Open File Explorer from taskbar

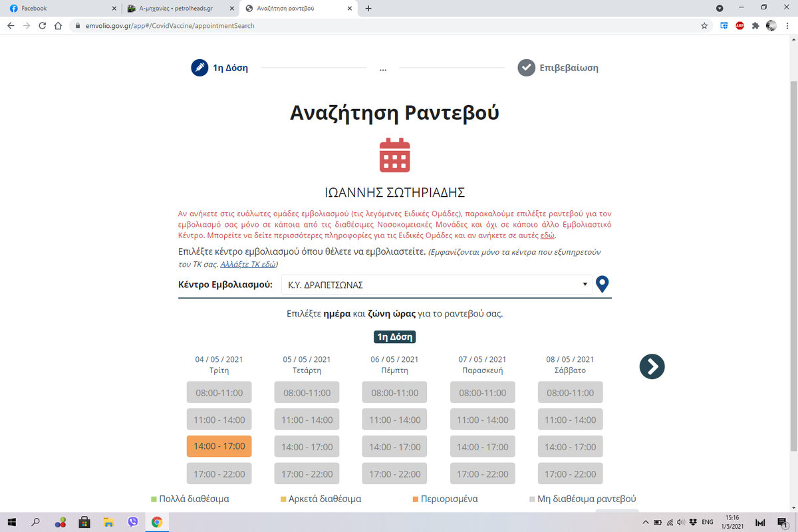108,522
